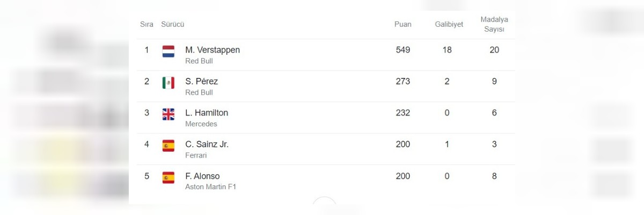Click the Sıra column header

click(147, 24)
